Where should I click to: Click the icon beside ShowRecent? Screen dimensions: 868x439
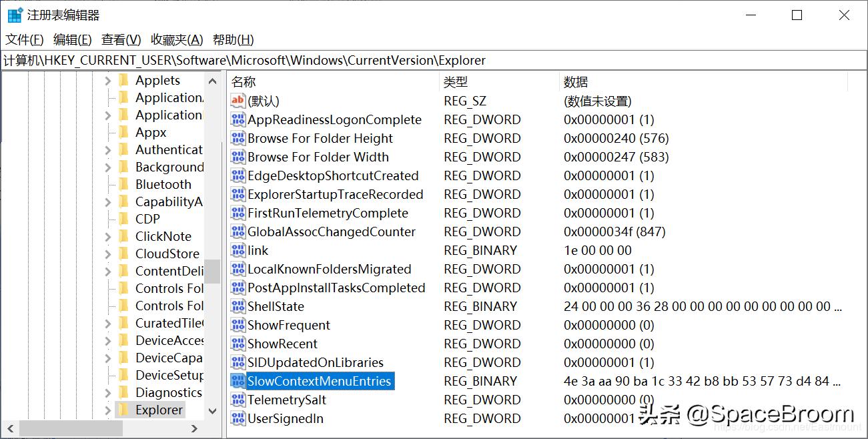coord(238,344)
